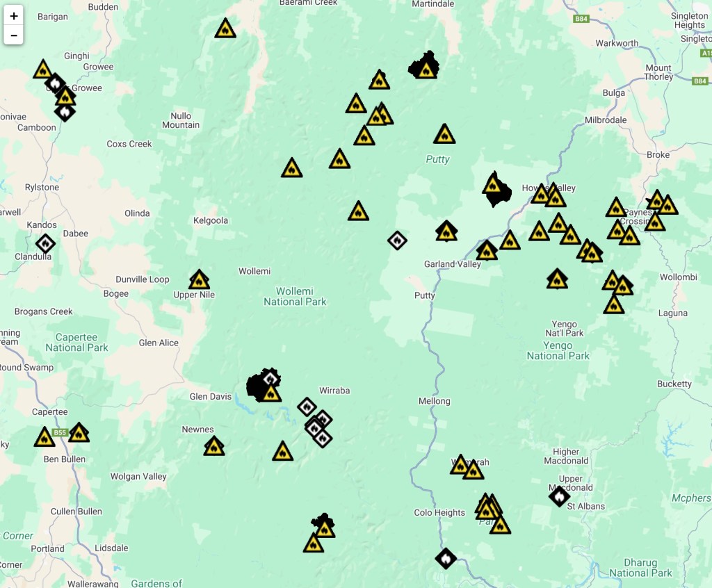Open diamond marker west of Garland Valley

[x=397, y=240]
